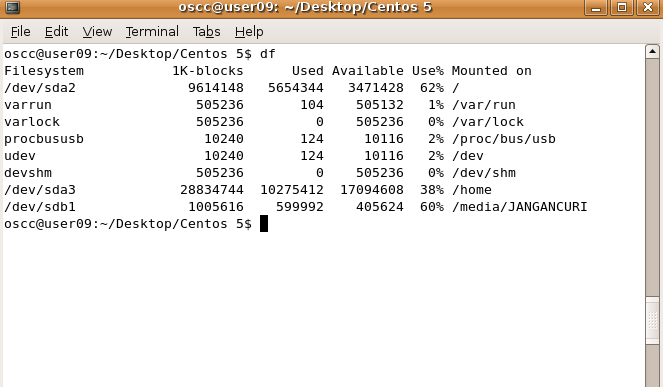Open the Tabs menu
Image resolution: width=663 pixels, height=387 pixels.
206,32
